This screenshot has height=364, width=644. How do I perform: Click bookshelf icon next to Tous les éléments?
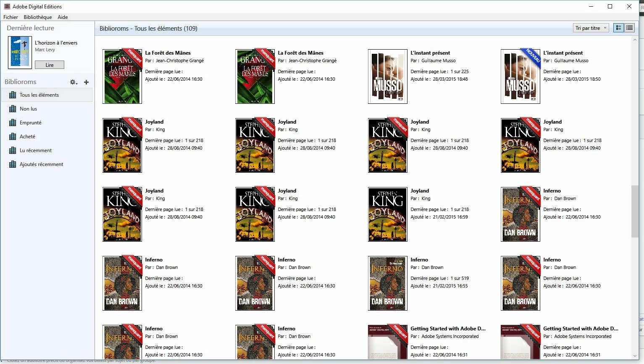(13, 95)
